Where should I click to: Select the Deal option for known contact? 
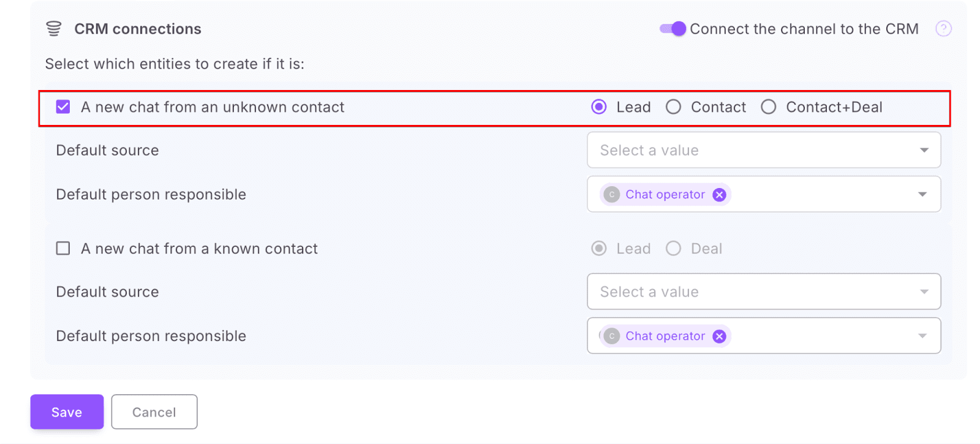[x=674, y=249]
